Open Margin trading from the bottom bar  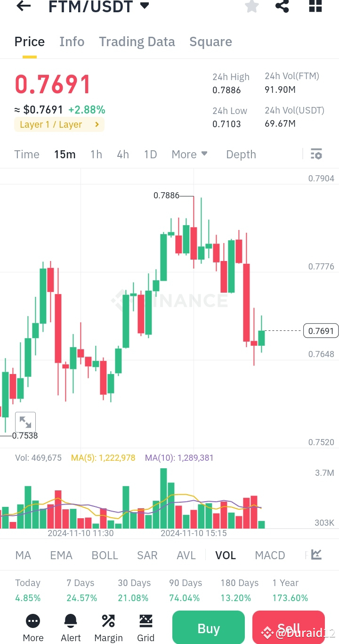pos(108,627)
